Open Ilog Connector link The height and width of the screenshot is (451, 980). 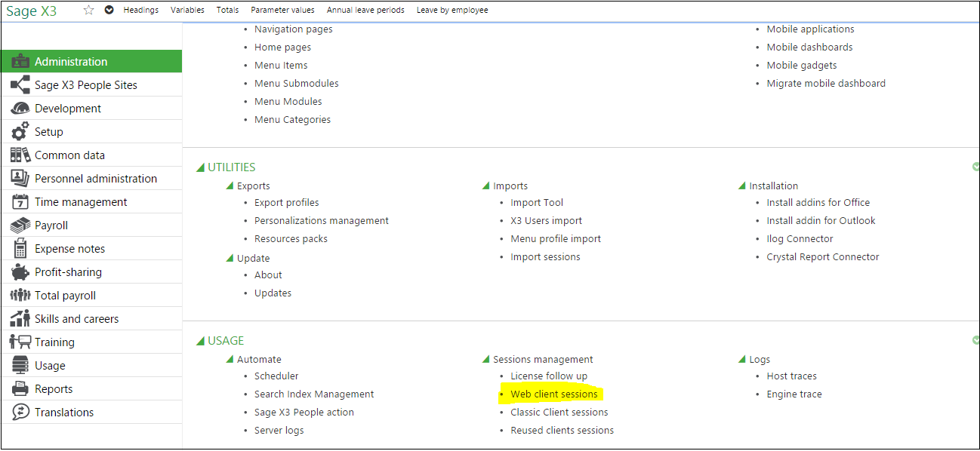(800, 238)
